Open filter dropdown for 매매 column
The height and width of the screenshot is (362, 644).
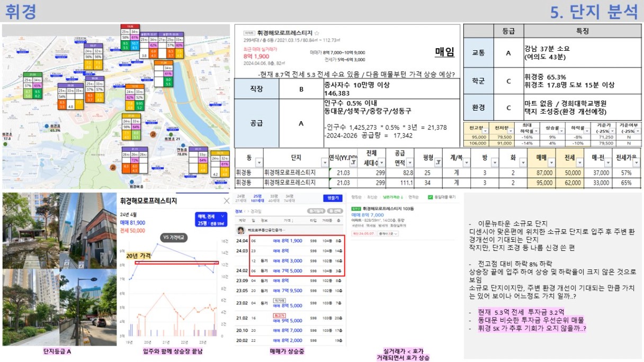551,163
